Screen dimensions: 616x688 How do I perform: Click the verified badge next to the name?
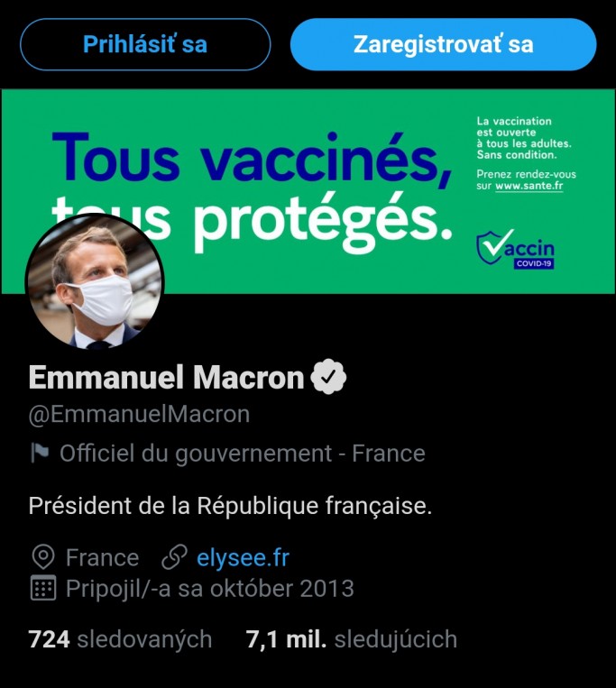(x=329, y=377)
